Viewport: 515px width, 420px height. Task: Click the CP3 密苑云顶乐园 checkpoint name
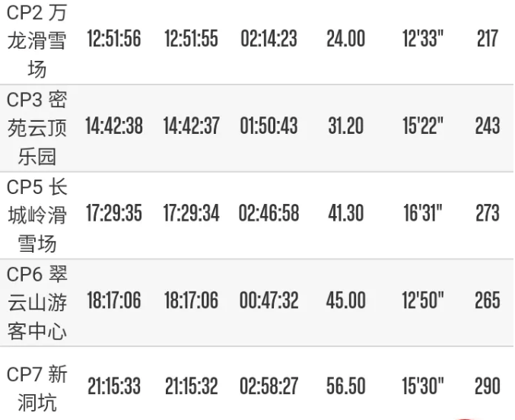(x=37, y=126)
